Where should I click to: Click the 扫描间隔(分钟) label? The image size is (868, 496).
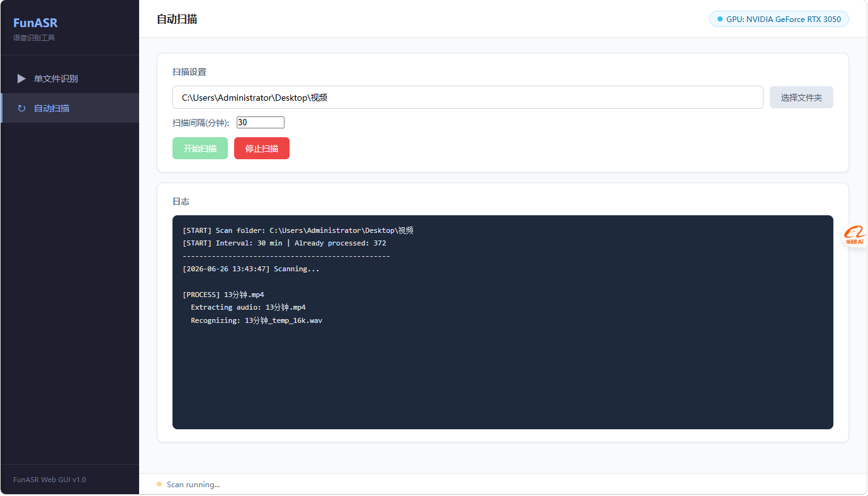tap(201, 123)
